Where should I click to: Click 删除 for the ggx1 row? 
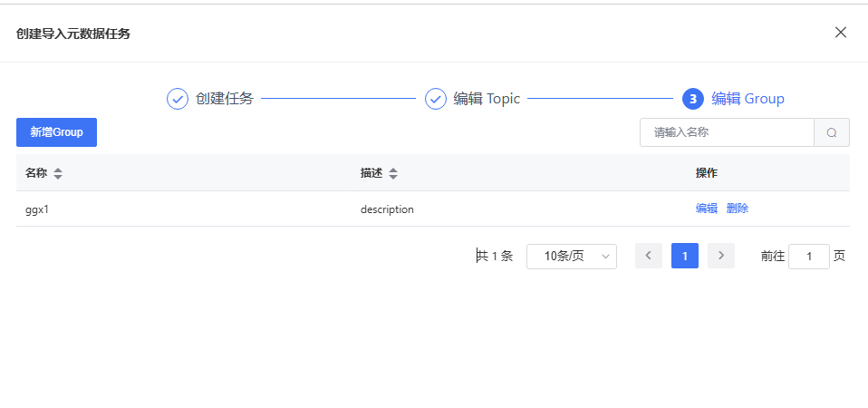[737, 209]
